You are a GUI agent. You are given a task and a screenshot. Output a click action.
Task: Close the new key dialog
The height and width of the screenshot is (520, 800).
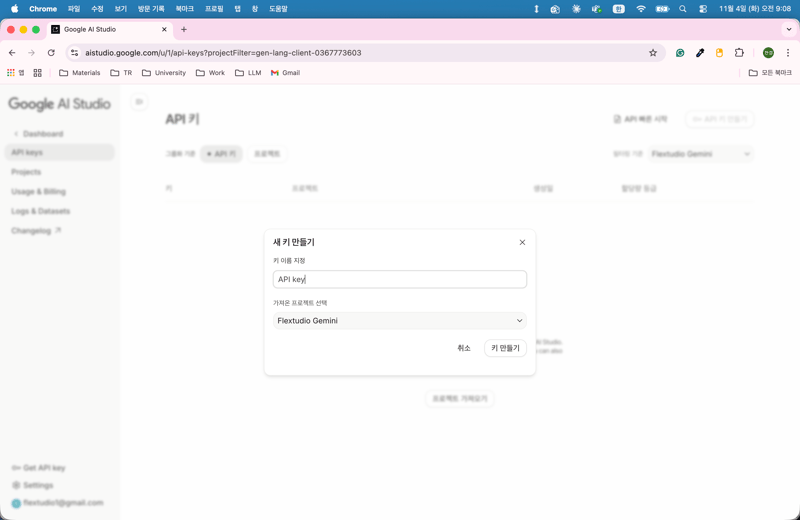[522, 242]
